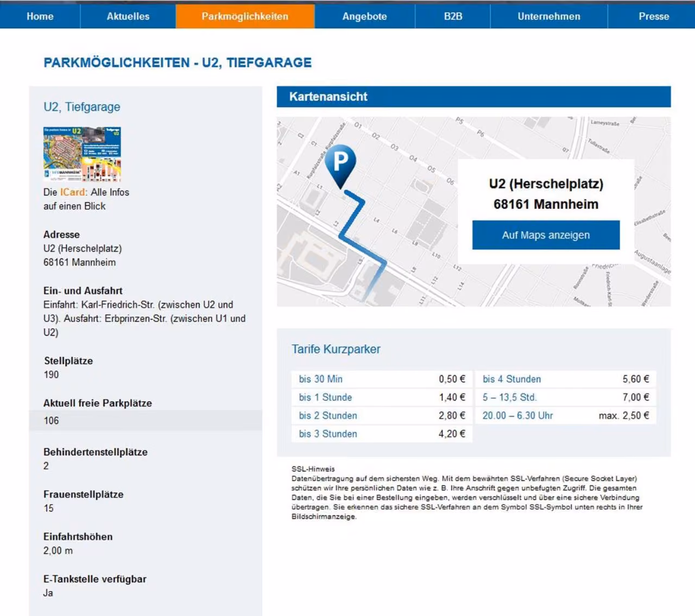
Task: Click the max. 2,50 € price value
Action: click(624, 416)
